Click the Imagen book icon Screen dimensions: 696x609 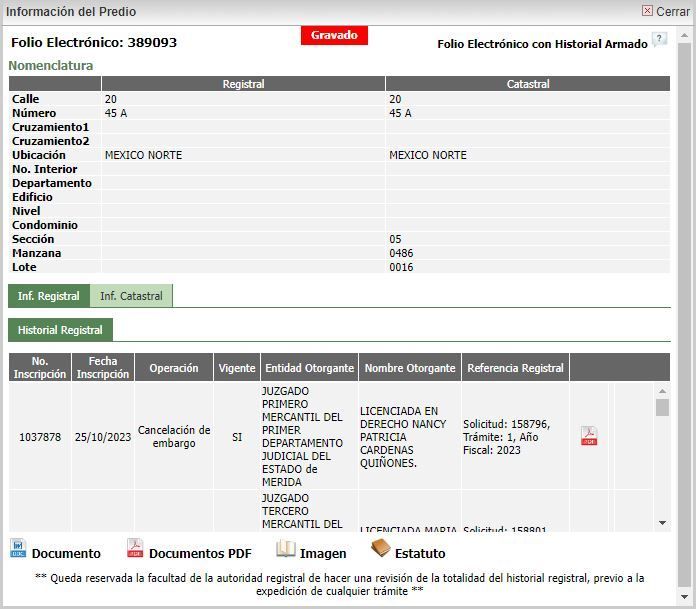(285, 549)
